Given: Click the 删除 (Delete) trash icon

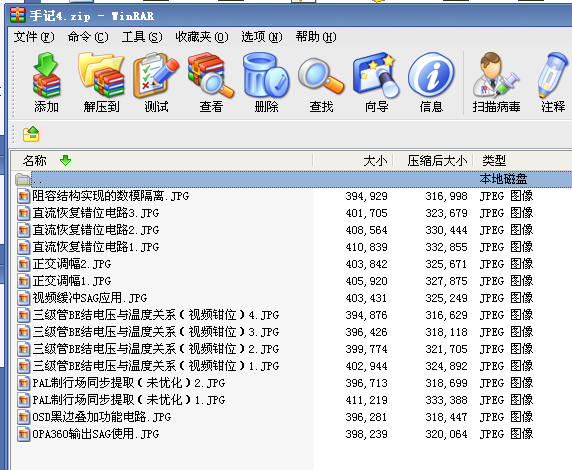Looking at the screenshot, I should tap(266, 82).
